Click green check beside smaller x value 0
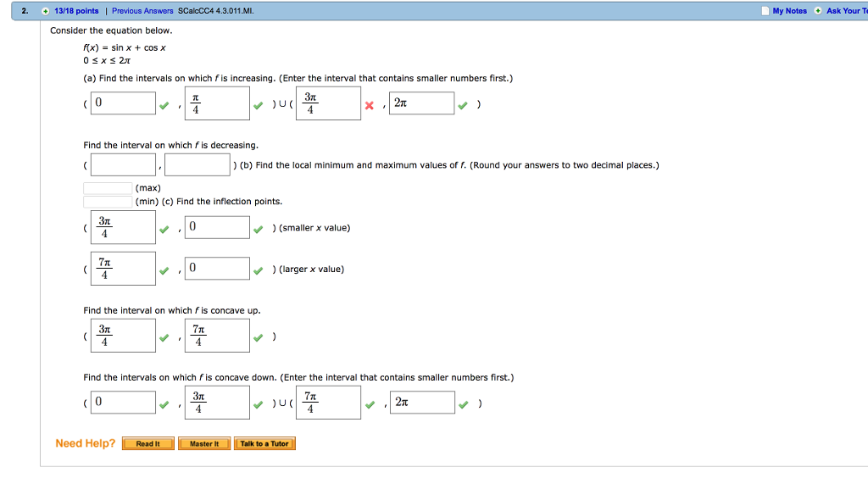Viewport: 868px width, 478px height. tap(258, 229)
